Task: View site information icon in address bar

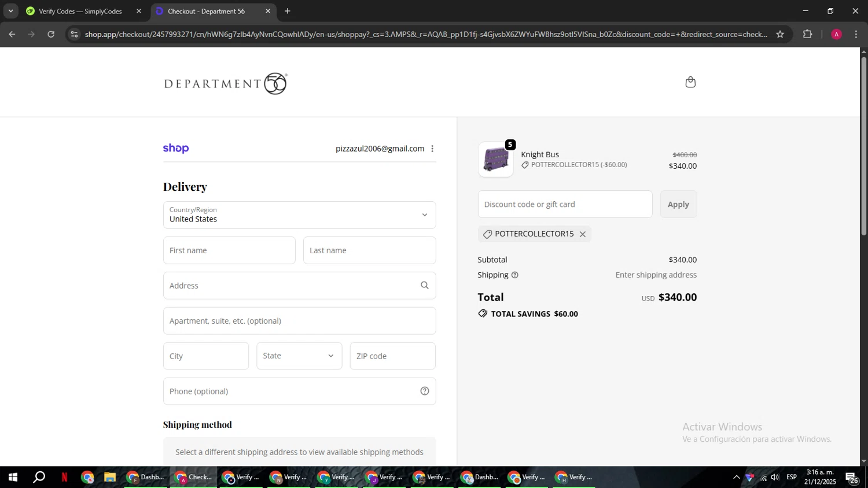Action: coord(73,34)
